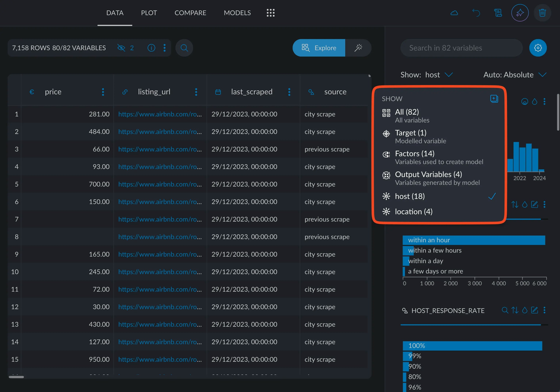Open the first row airbnb listing link
560x392 pixels.
160,114
